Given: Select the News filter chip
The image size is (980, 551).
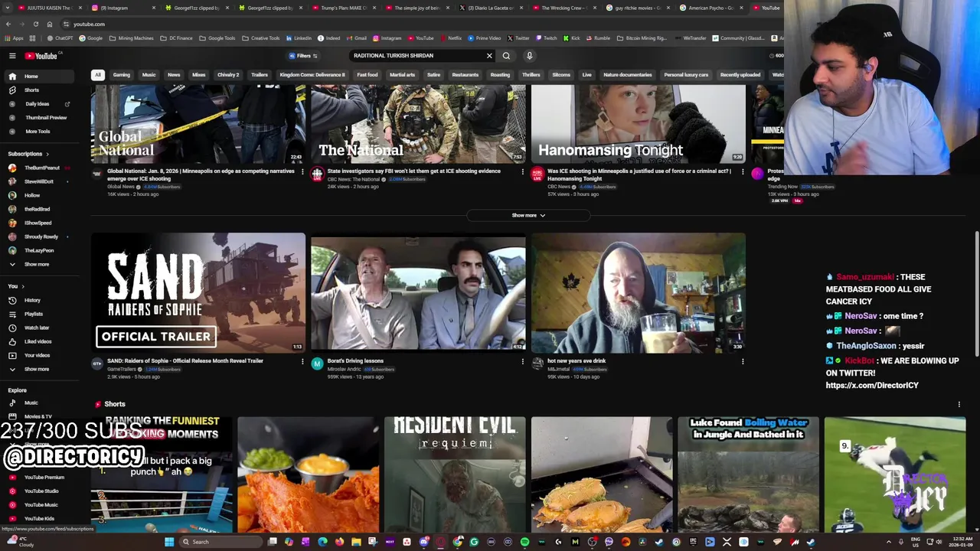Looking at the screenshot, I should coord(174,75).
